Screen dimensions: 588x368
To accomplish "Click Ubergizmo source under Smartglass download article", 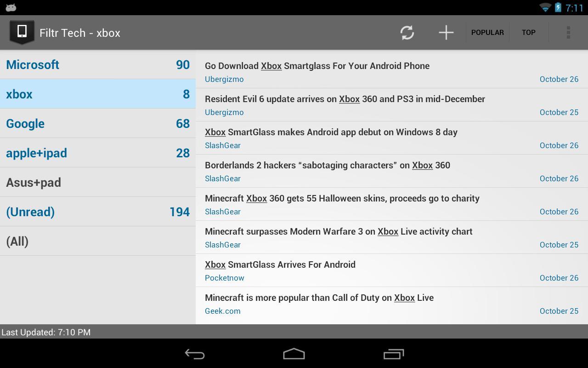I will pos(224,79).
